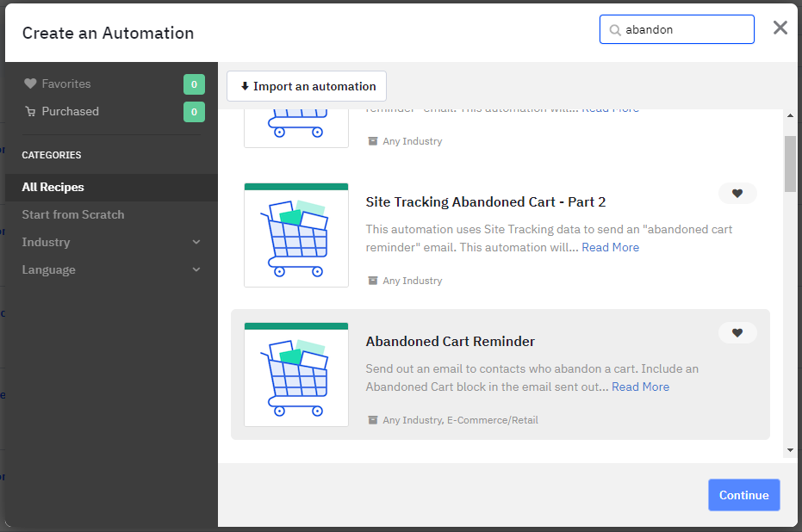Close the Create an Automation dialog
Viewport: 802px width, 532px height.
coord(780,28)
